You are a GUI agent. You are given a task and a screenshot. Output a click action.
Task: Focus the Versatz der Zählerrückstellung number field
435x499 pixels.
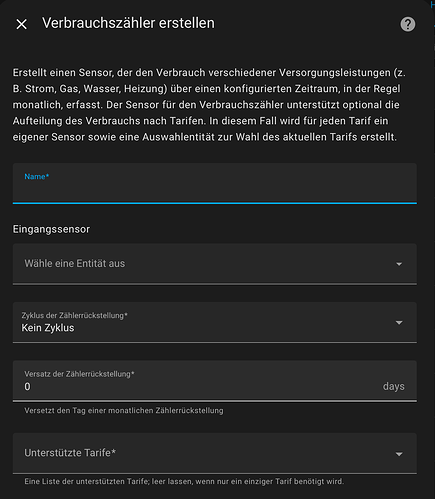point(215,381)
